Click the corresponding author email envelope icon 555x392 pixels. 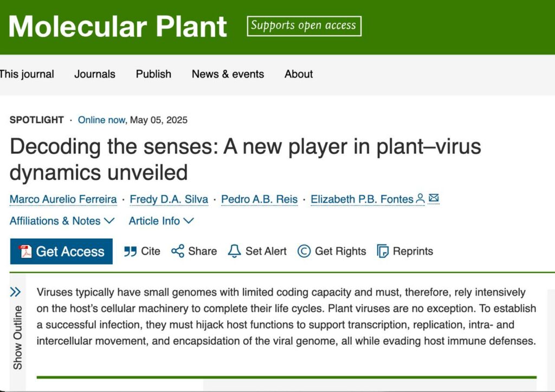(x=434, y=198)
